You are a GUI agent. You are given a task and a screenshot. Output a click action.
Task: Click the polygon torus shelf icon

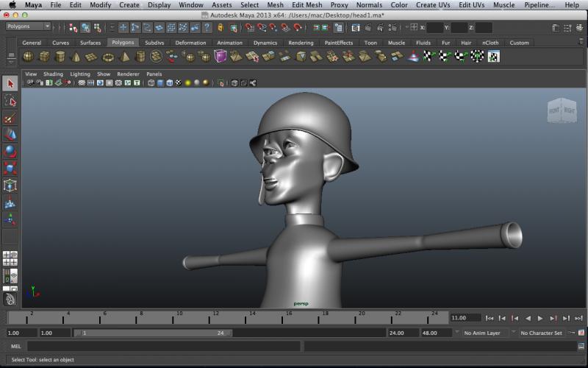coord(108,57)
